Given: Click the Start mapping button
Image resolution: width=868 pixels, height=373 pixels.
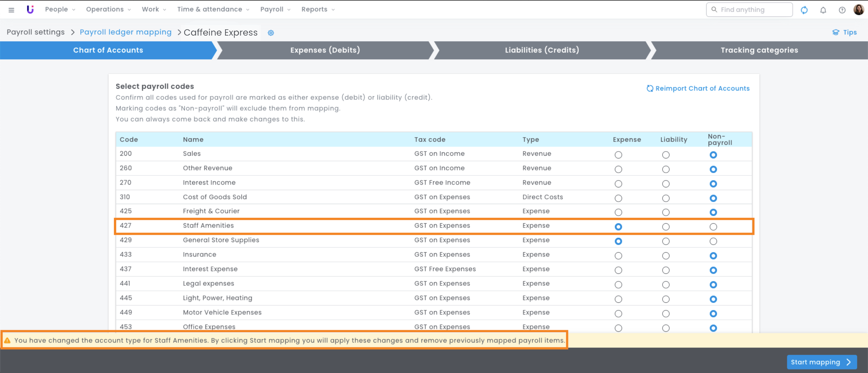Looking at the screenshot, I should (x=821, y=362).
